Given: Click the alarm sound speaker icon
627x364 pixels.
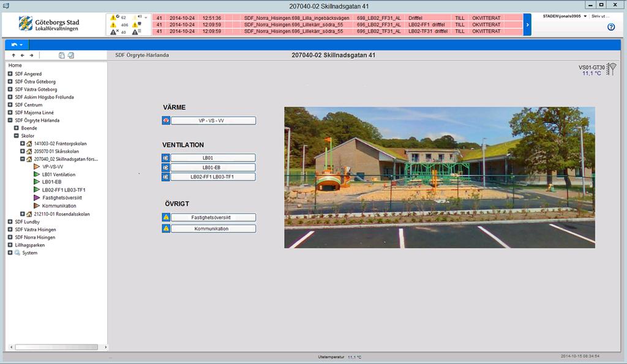Looking at the screenshot, I should (138, 17).
